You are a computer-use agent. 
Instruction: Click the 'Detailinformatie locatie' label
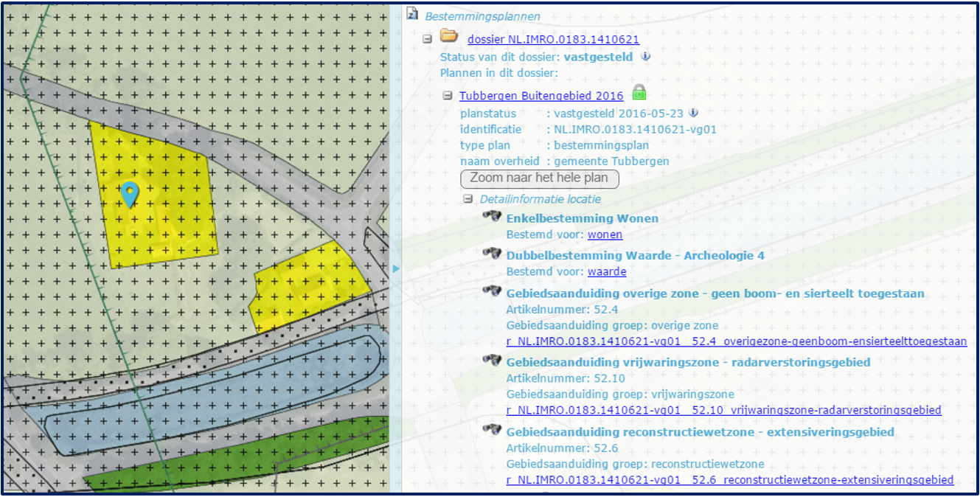pyautogui.click(x=541, y=199)
